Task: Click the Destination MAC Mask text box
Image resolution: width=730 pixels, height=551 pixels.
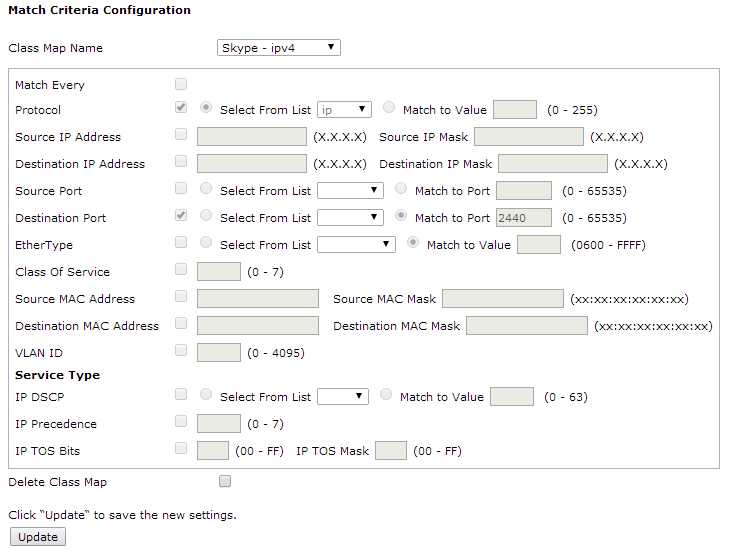Action: 526,326
